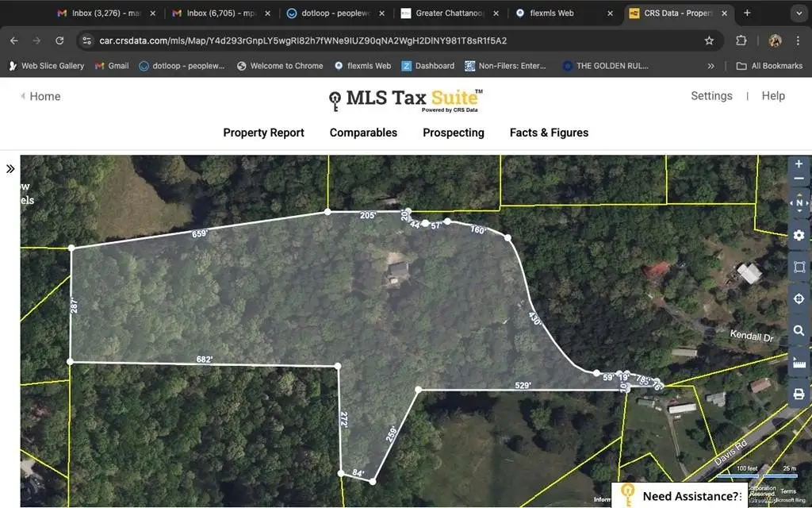This screenshot has height=508, width=812.
Task: Open the Prospecting menu
Action: pos(453,133)
